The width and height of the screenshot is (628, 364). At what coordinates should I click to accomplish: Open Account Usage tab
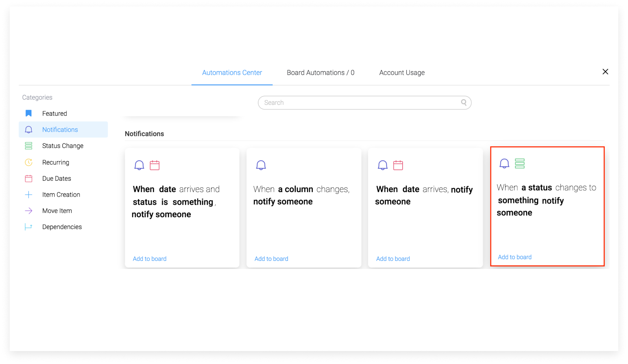[x=402, y=73]
